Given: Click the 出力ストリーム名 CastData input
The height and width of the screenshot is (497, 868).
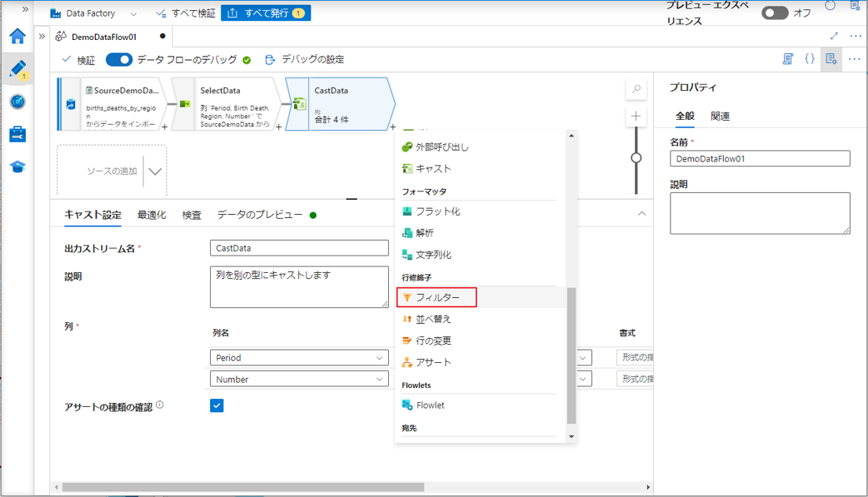Looking at the screenshot, I should pos(299,248).
